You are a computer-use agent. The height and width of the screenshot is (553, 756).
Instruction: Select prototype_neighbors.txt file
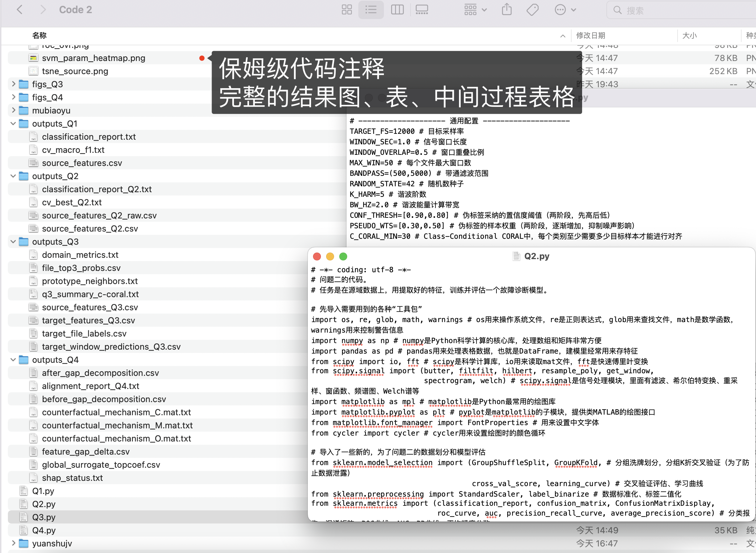coord(90,281)
